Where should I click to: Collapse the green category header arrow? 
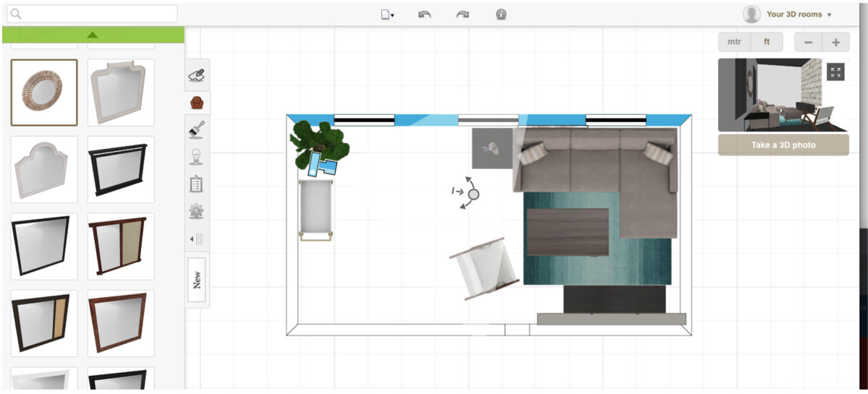pos(93,35)
